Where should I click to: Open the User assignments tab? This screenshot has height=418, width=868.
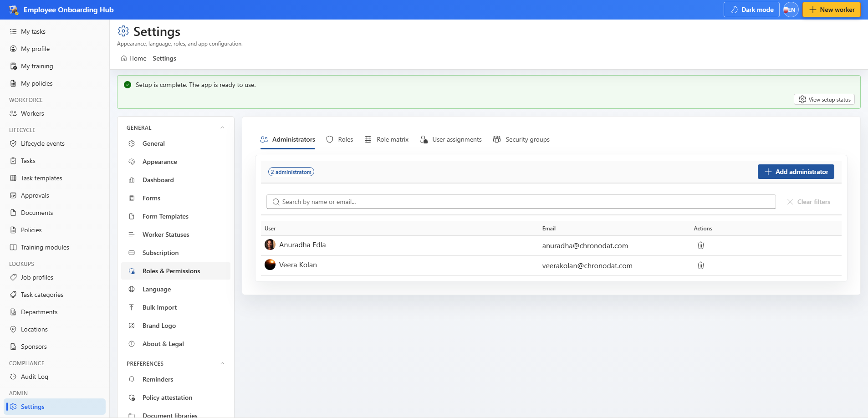(x=451, y=139)
